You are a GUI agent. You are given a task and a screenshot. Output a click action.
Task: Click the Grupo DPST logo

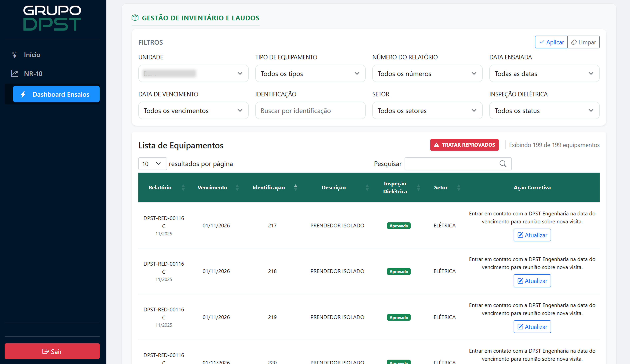pyautogui.click(x=52, y=18)
